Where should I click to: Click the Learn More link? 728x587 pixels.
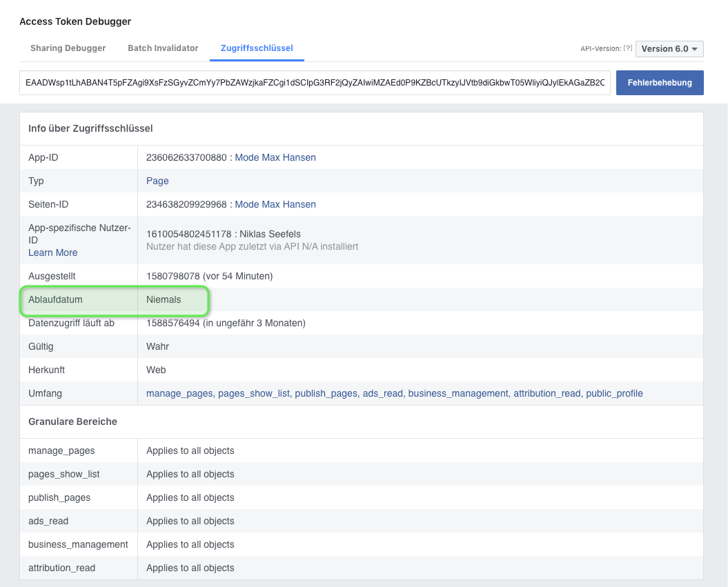(x=52, y=252)
